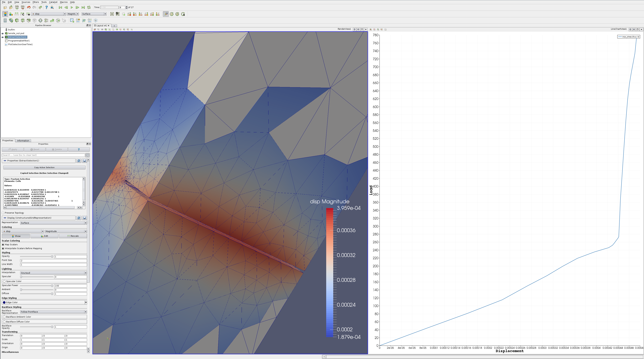Click the Loop playback icon

click(x=89, y=8)
